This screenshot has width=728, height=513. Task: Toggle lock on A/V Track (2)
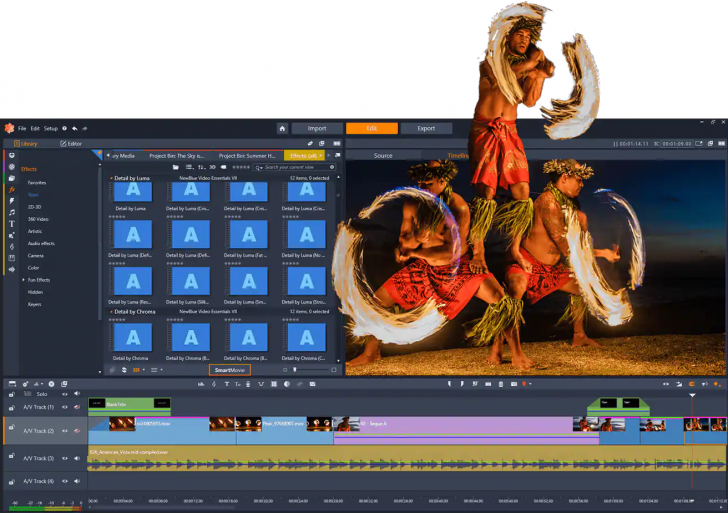[12, 427]
